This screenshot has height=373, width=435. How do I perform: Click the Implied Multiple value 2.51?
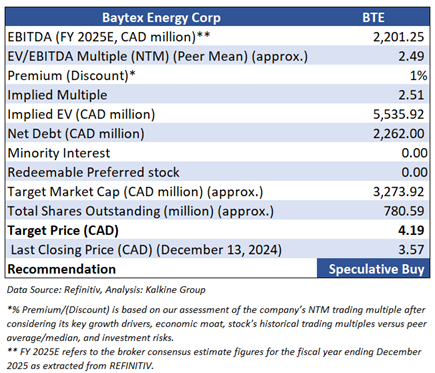pos(411,95)
